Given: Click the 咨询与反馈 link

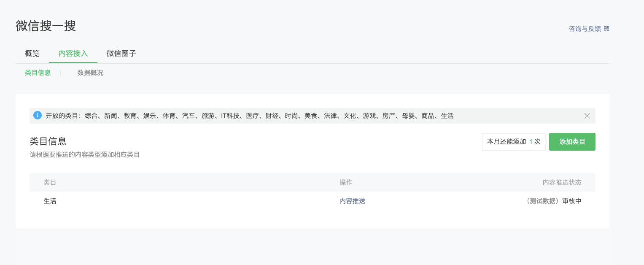Looking at the screenshot, I should (585, 29).
